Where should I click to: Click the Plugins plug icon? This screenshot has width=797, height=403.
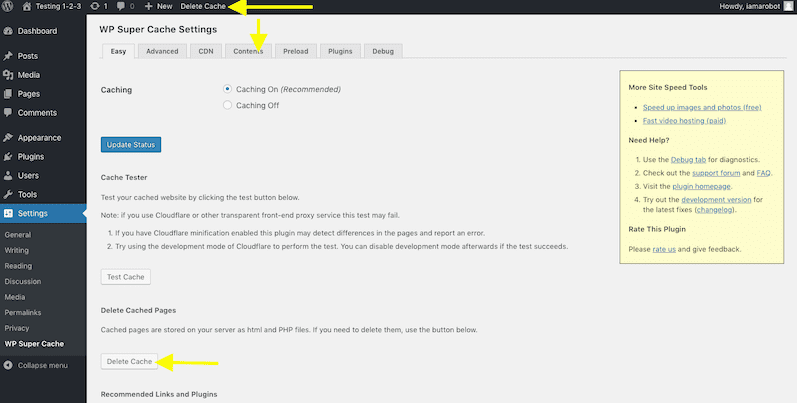tap(8, 157)
